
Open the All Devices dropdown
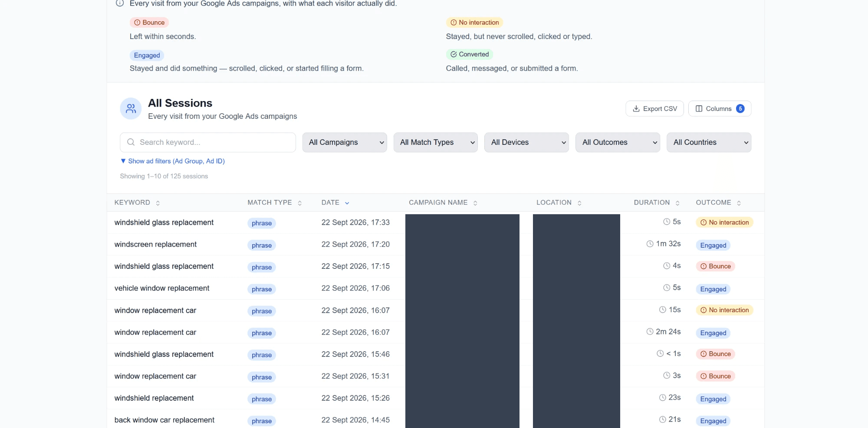click(x=527, y=142)
